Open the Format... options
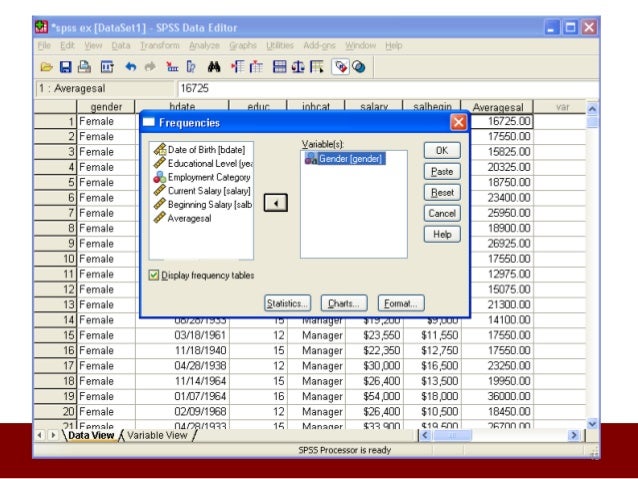 [x=401, y=303]
